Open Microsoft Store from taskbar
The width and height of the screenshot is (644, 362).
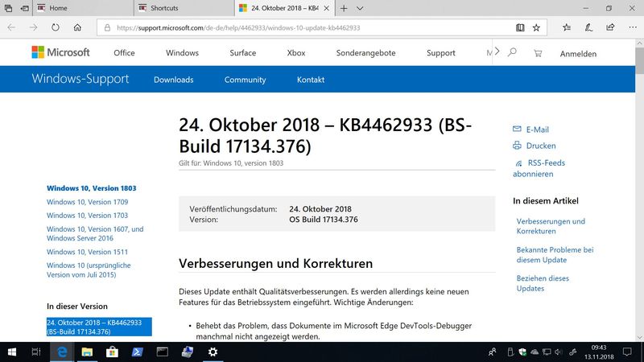pyautogui.click(x=112, y=352)
